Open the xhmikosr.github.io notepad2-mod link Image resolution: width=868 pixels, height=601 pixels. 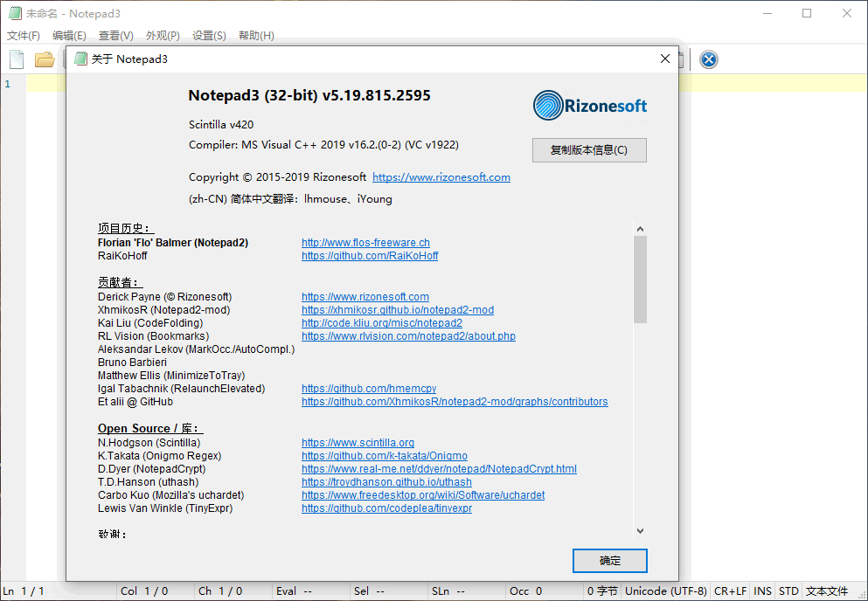click(398, 310)
